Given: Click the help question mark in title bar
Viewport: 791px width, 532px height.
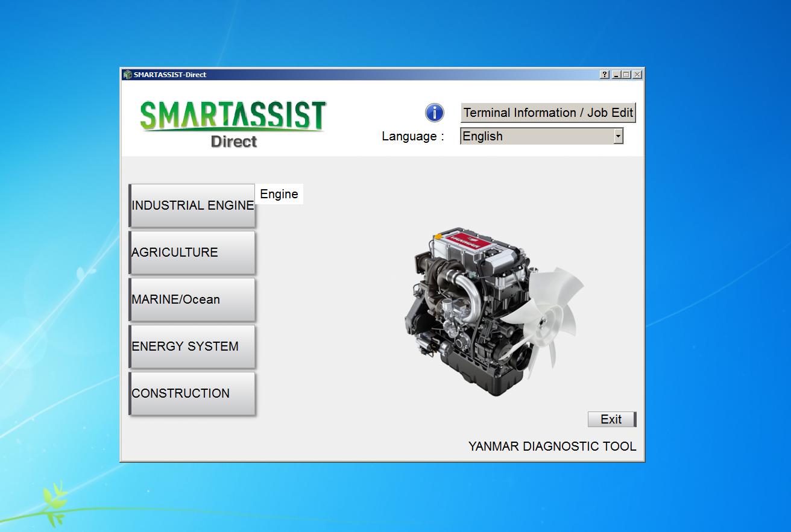Looking at the screenshot, I should coord(605,74).
